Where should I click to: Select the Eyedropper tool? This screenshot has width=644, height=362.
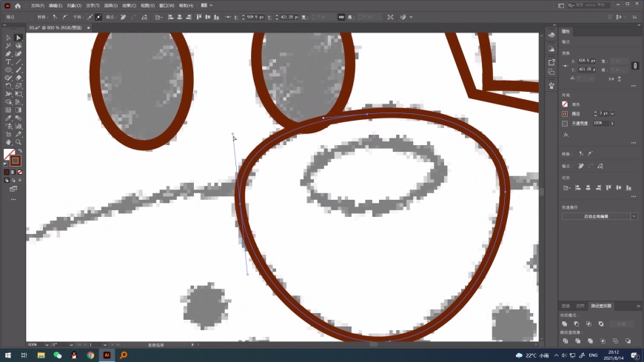click(8, 118)
